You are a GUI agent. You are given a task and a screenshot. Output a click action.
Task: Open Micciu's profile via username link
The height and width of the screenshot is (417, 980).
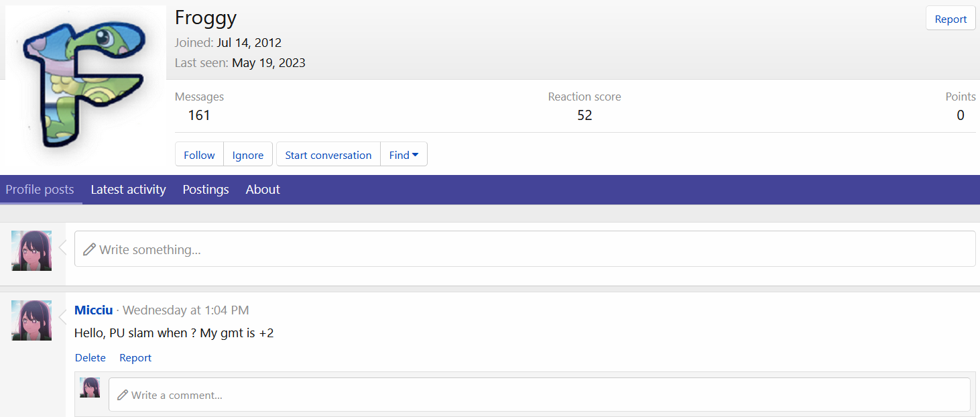93,310
